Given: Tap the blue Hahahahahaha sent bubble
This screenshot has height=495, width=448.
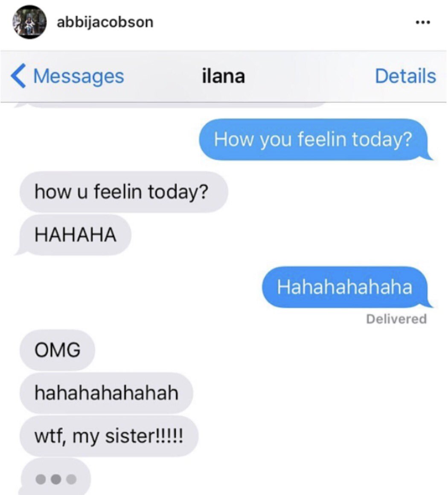Looking at the screenshot, I should (346, 287).
